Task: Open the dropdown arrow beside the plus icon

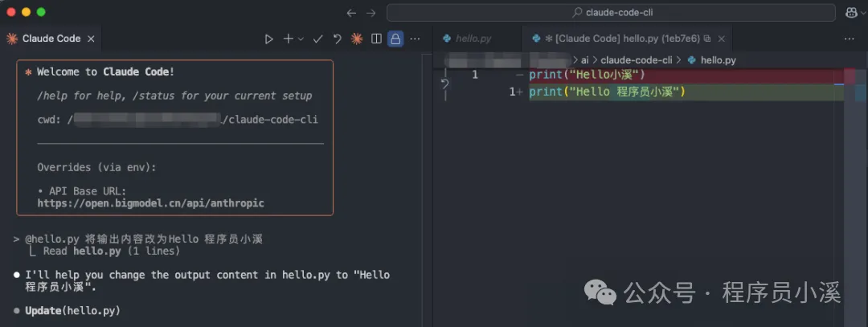Action: point(301,39)
